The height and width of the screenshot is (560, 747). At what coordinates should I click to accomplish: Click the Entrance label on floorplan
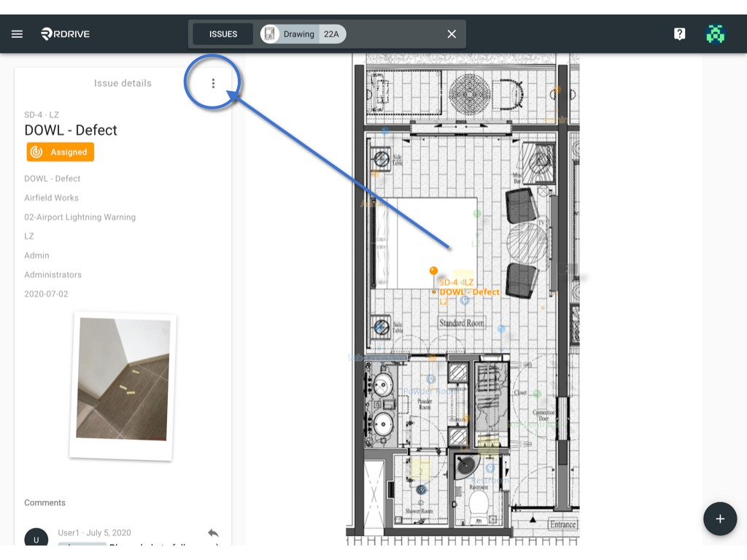click(562, 524)
